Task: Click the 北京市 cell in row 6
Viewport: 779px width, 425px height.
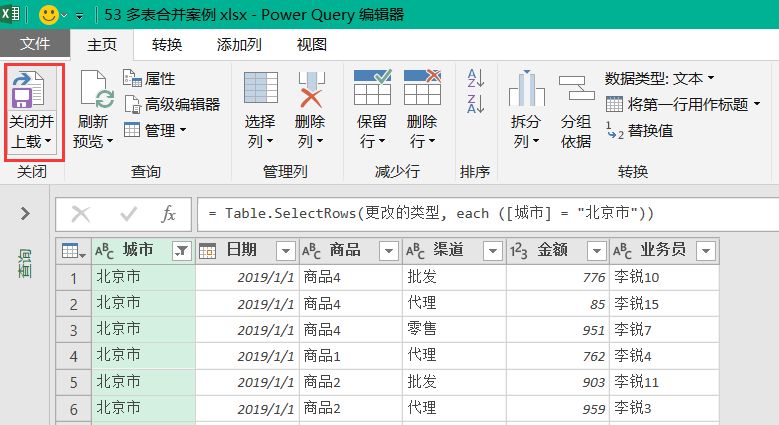Action: (144, 409)
